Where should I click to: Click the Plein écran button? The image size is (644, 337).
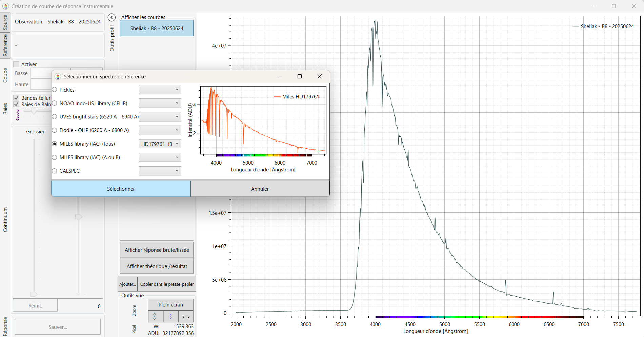point(171,305)
